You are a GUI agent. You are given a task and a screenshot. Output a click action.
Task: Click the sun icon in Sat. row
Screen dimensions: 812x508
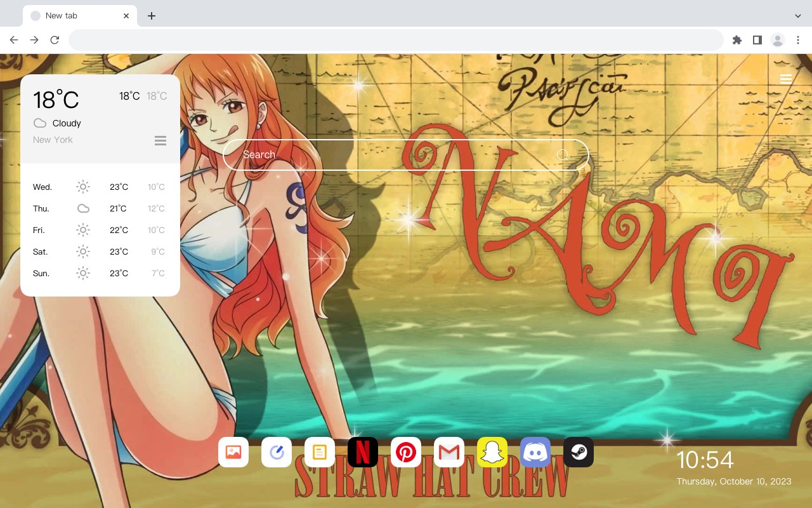pyautogui.click(x=83, y=251)
